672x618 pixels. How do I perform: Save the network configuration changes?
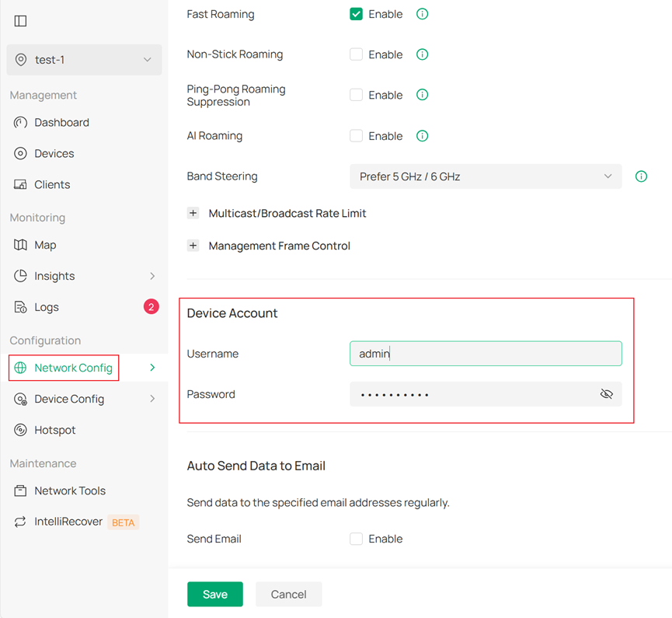(x=214, y=594)
